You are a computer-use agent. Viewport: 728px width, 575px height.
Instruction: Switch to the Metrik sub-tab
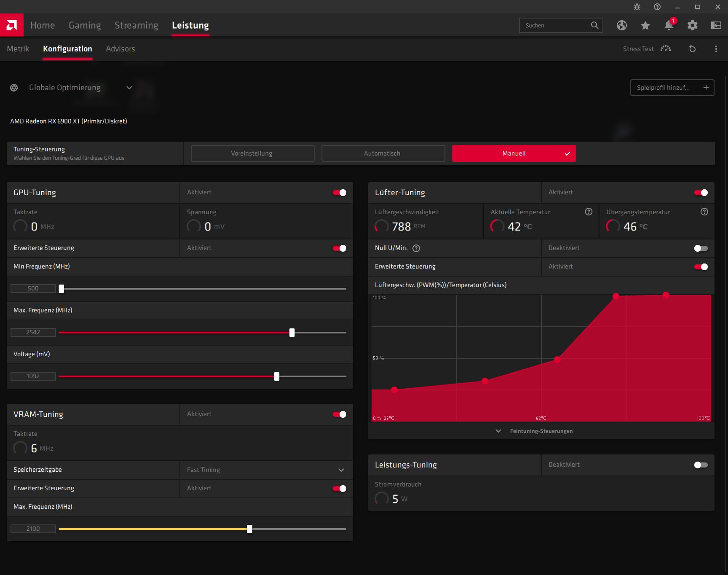click(x=18, y=49)
